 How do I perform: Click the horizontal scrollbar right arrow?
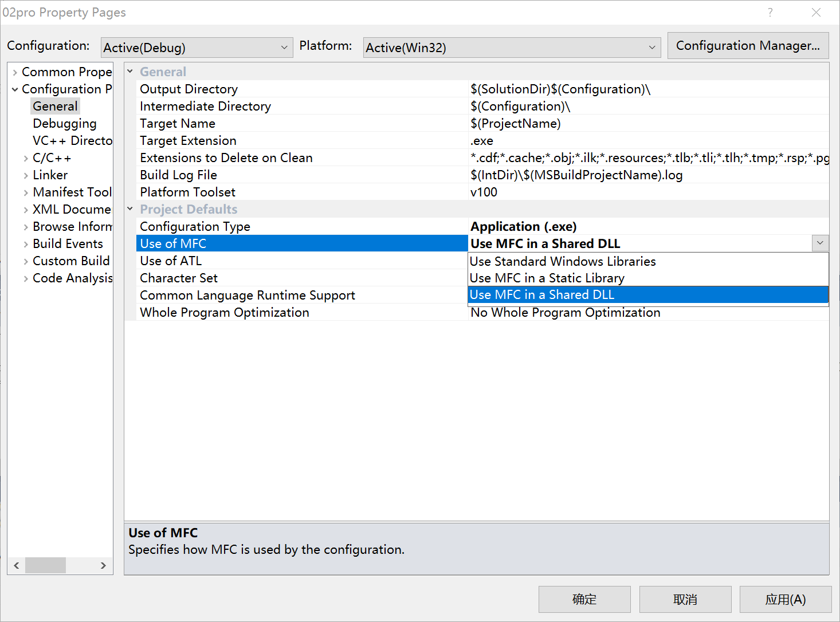coord(104,565)
